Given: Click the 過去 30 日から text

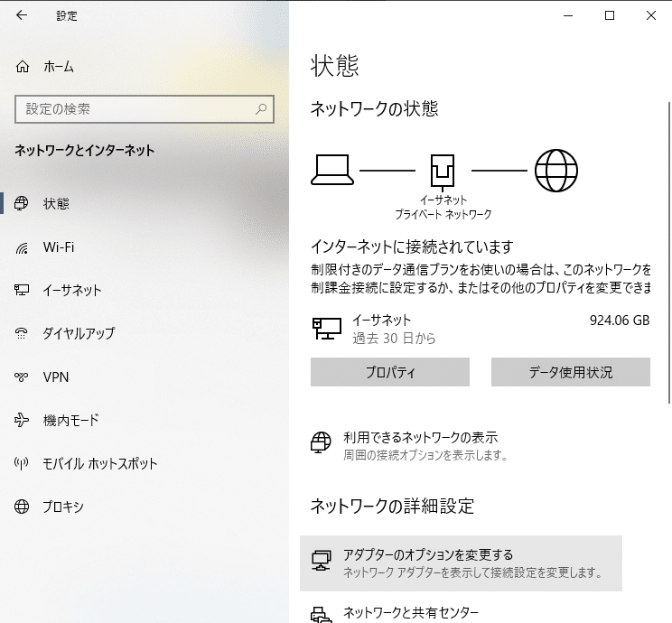Looking at the screenshot, I should pos(394,339).
